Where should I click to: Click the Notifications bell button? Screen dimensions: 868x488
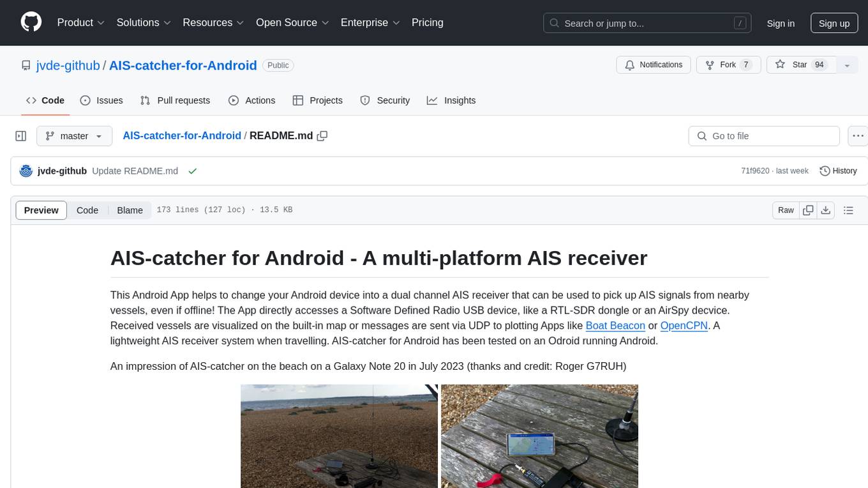653,65
